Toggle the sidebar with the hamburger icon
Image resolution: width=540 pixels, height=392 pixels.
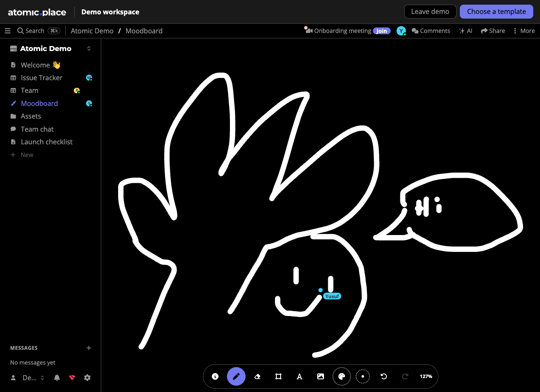click(x=8, y=31)
